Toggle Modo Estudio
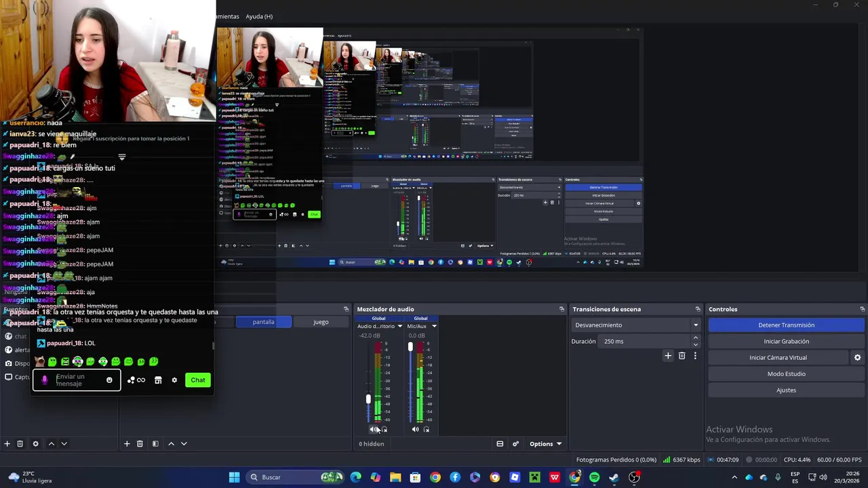The width and height of the screenshot is (868, 488). coord(786,374)
